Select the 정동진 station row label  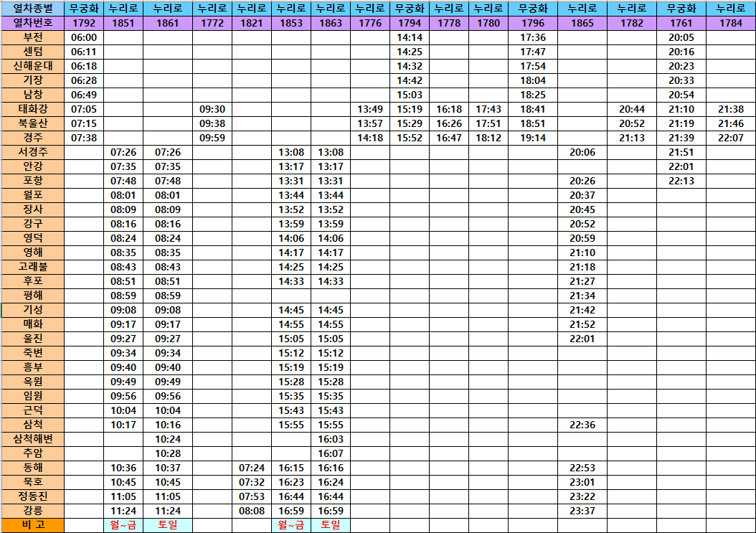click(33, 496)
